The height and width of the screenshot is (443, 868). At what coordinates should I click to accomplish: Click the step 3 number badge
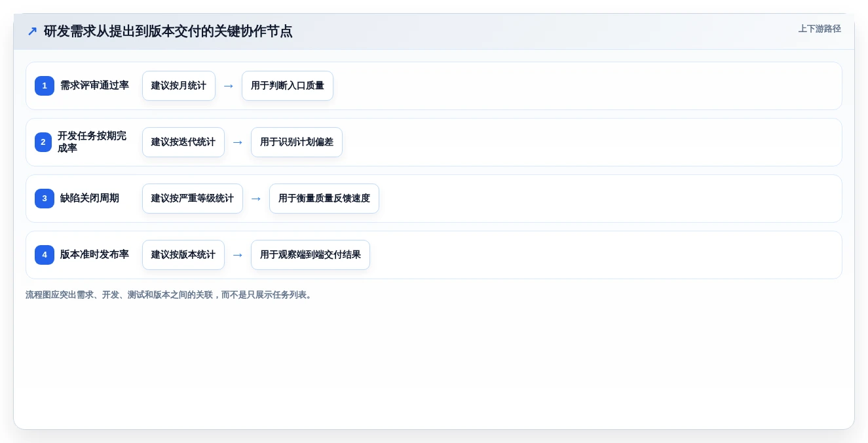(x=45, y=199)
